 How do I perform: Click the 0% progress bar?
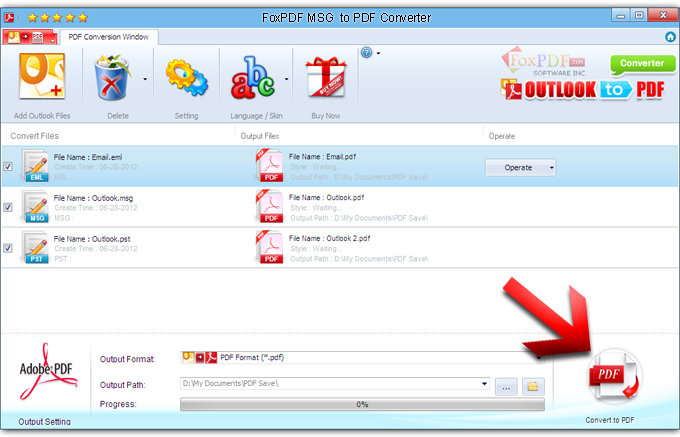point(362,404)
